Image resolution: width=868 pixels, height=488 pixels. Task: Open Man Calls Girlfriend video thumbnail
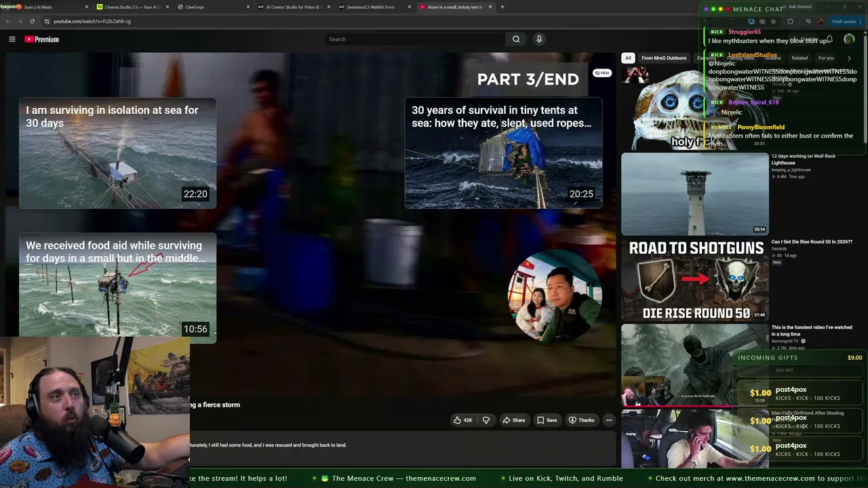click(694, 439)
